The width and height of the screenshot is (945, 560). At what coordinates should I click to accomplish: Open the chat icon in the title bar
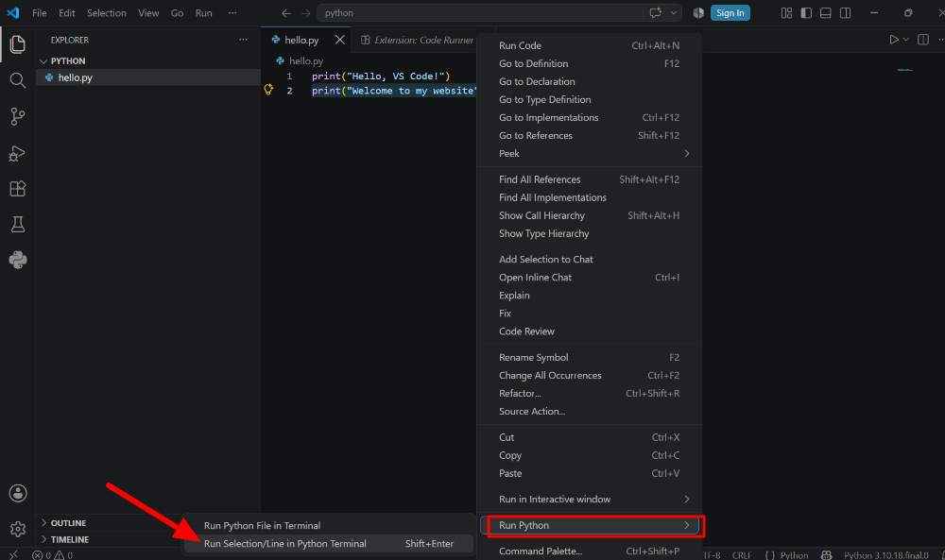click(x=655, y=12)
